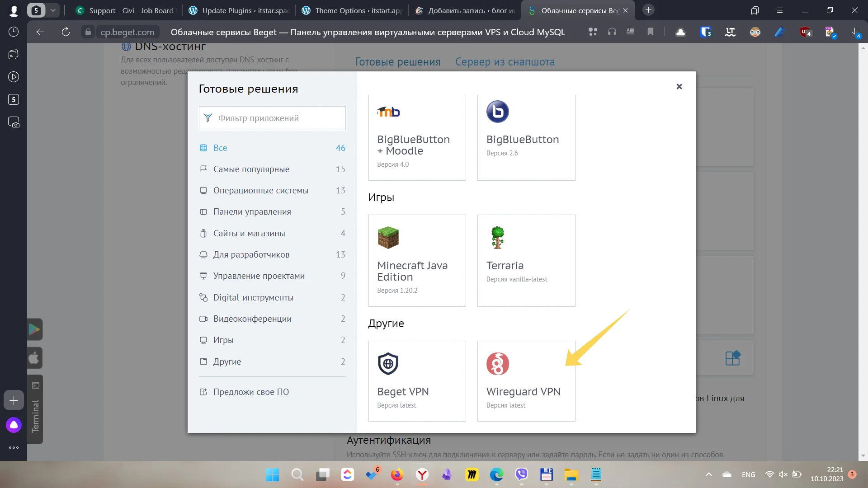This screenshot has height=488, width=868.
Task: Open Digital-инструменты category
Action: (x=272, y=297)
